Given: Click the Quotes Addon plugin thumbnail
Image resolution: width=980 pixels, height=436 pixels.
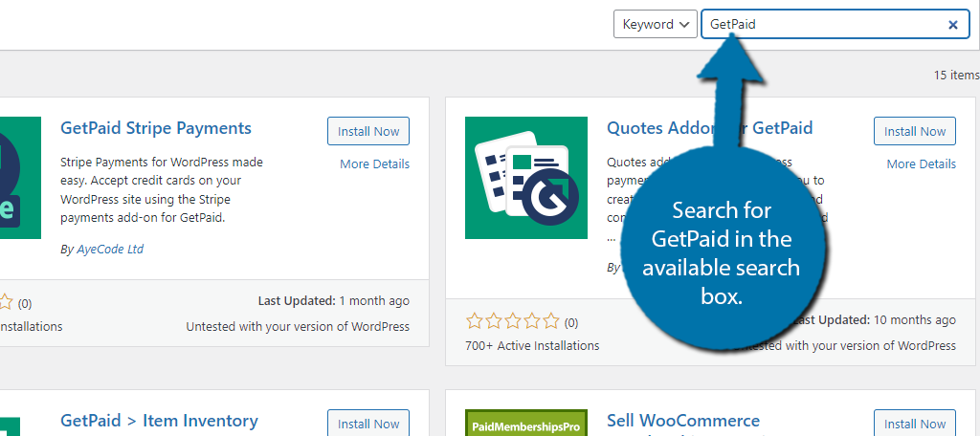Looking at the screenshot, I should coord(526,178).
